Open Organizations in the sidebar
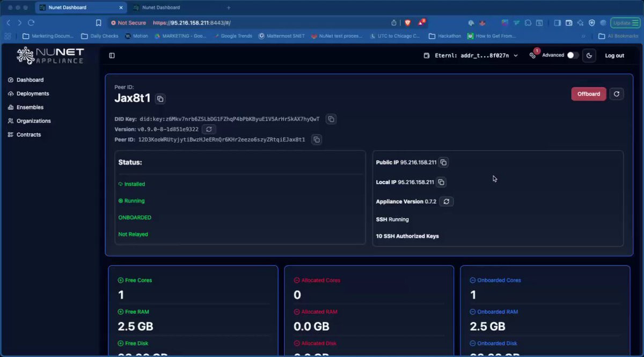The width and height of the screenshot is (644, 357). click(30, 121)
